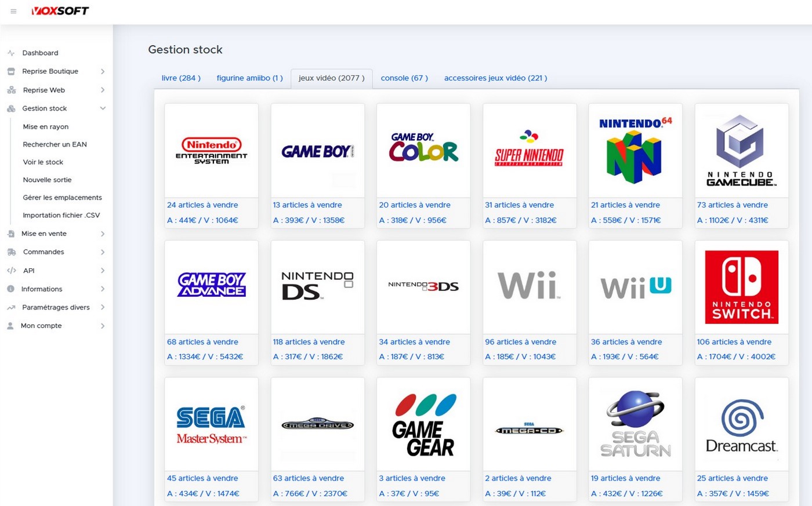812x506 pixels.
Task: Click the Voxsoft logo
Action: point(60,11)
